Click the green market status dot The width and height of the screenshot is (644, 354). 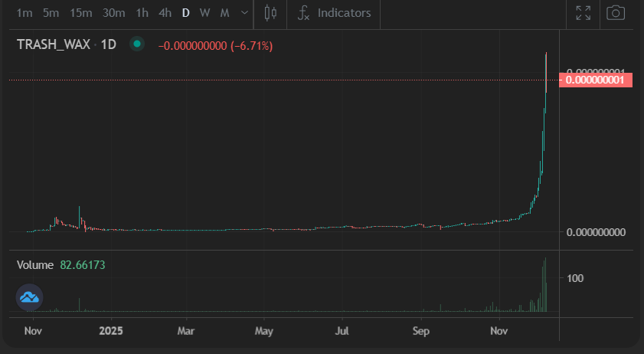pos(137,44)
